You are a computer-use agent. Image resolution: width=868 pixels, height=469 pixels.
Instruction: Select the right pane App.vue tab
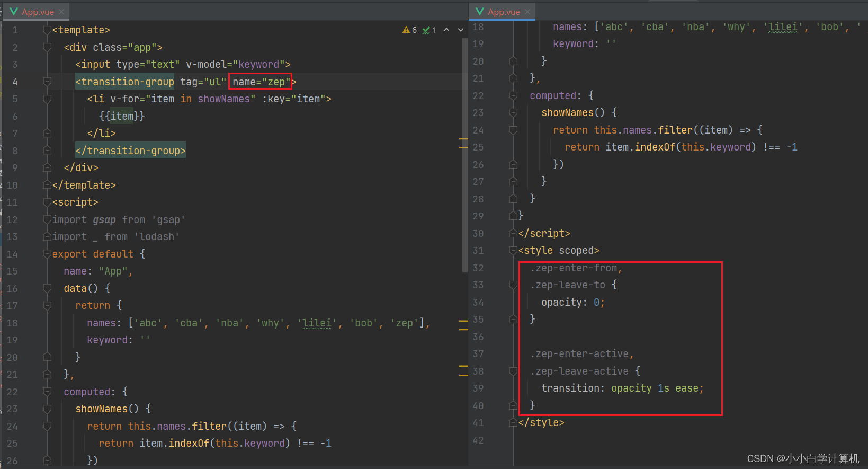coord(503,12)
